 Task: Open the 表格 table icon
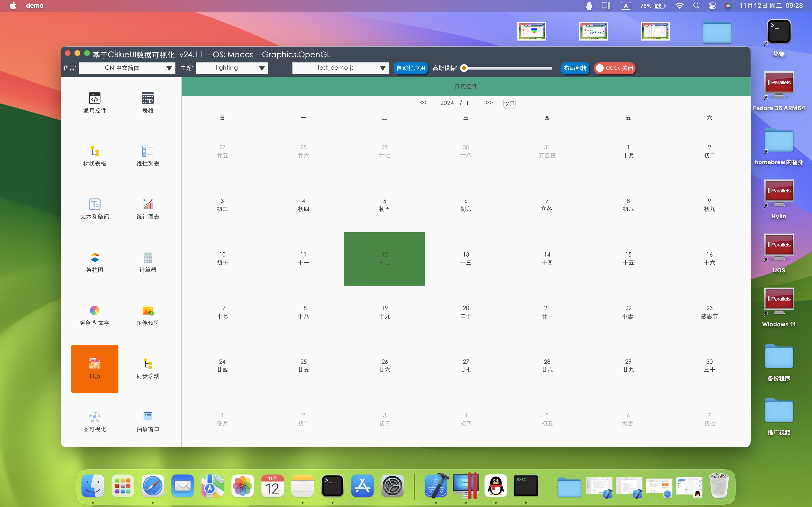tap(148, 99)
